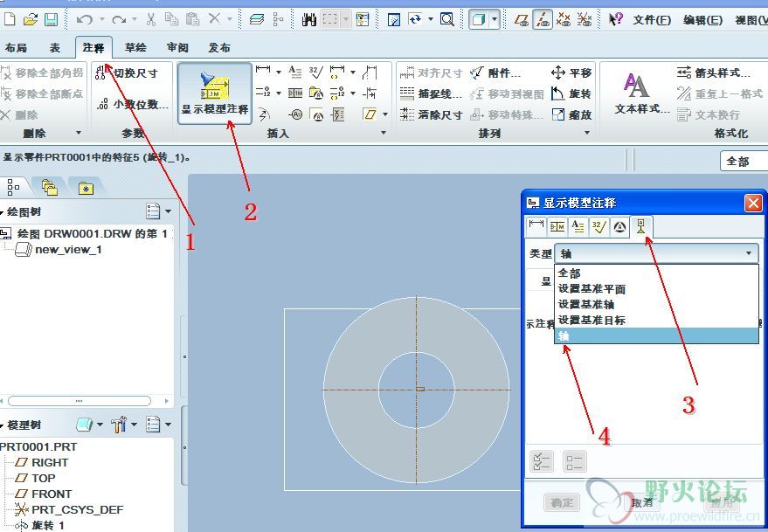768x532 pixels.
Task: Click the 切换尺寸 icon
Action: (100, 73)
